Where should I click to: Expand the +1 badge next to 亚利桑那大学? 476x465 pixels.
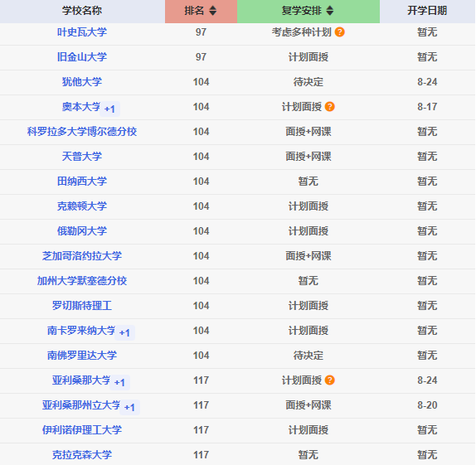(119, 382)
